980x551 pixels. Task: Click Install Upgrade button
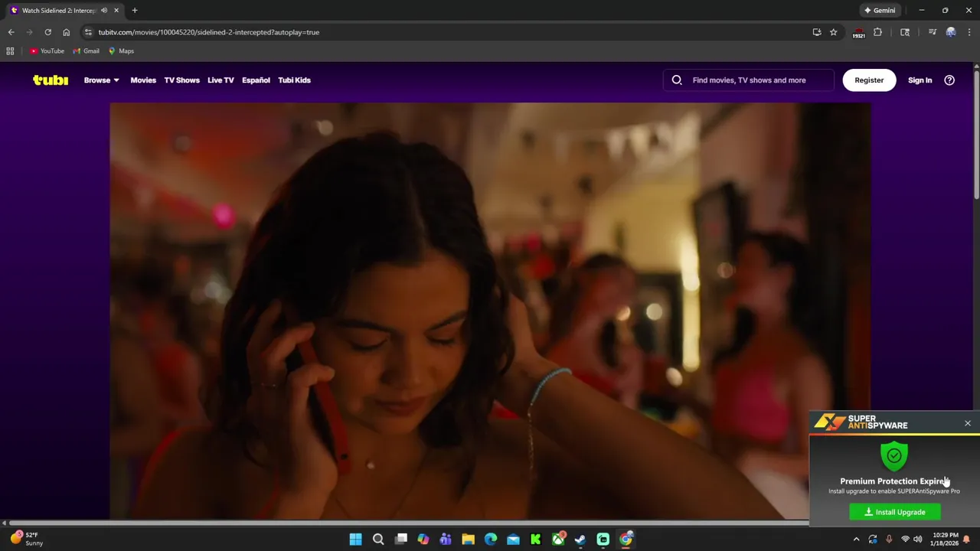[895, 512]
